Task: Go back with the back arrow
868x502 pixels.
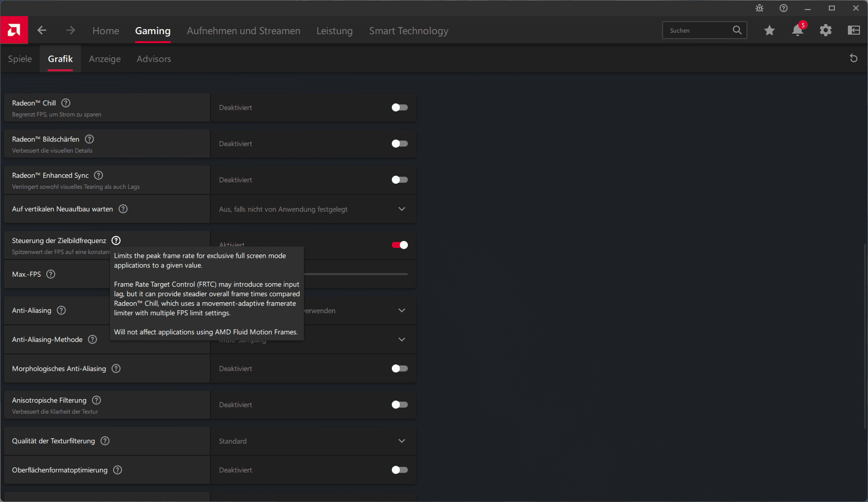Action: coord(42,31)
